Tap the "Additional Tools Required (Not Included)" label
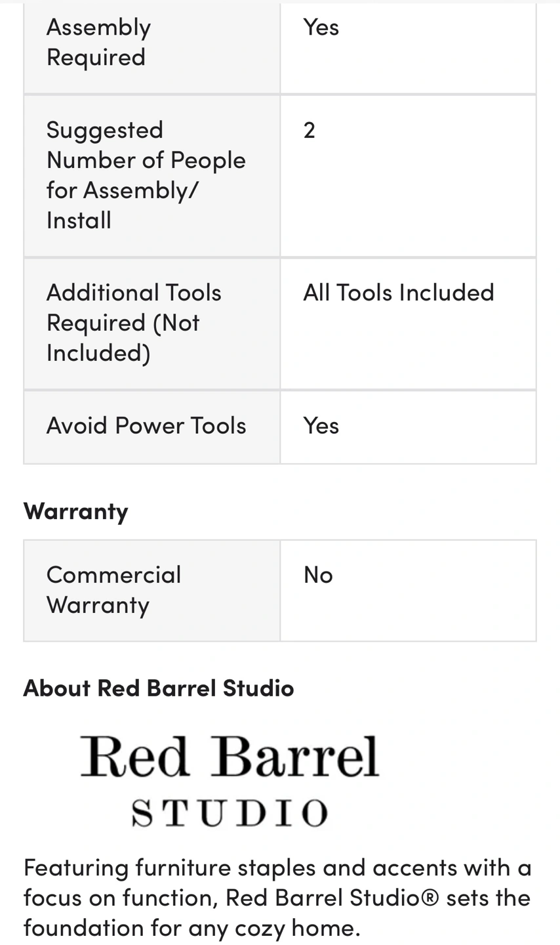 tap(134, 322)
